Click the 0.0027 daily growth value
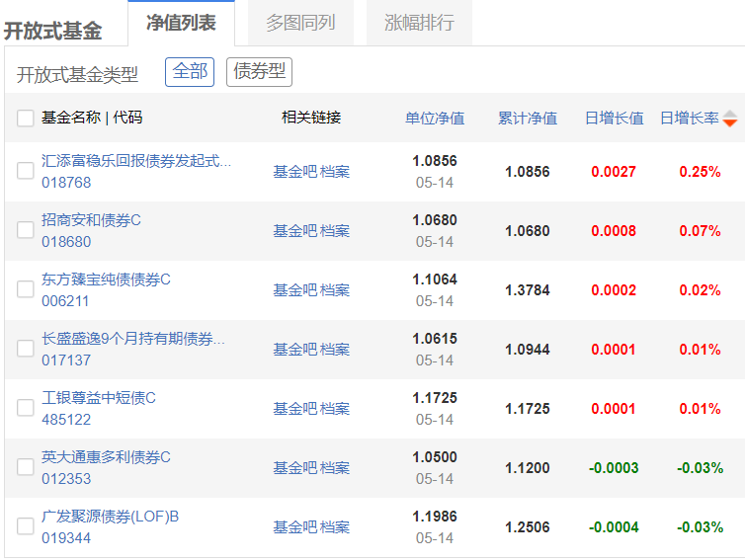 tap(614, 172)
